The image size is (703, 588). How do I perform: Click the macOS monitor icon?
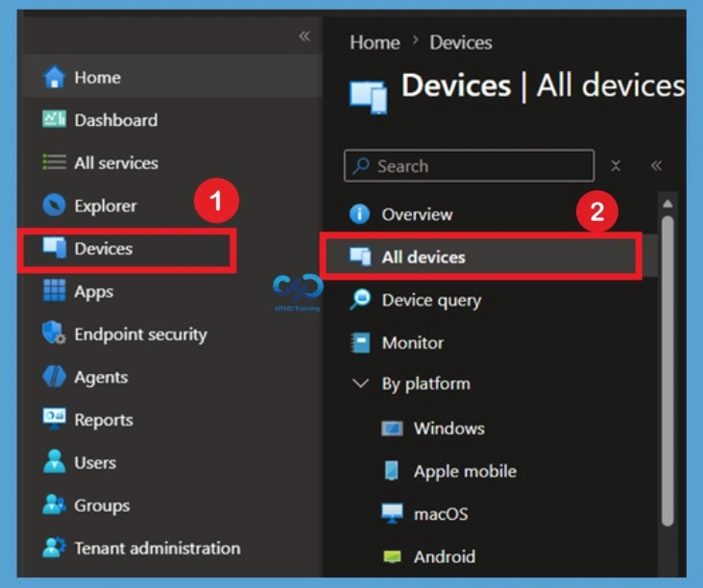pyautogui.click(x=392, y=514)
